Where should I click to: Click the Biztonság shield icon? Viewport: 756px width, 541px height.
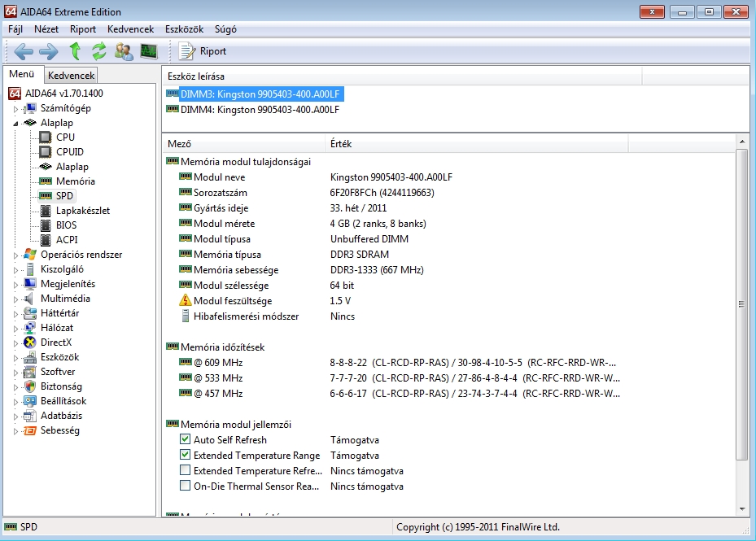tap(30, 386)
